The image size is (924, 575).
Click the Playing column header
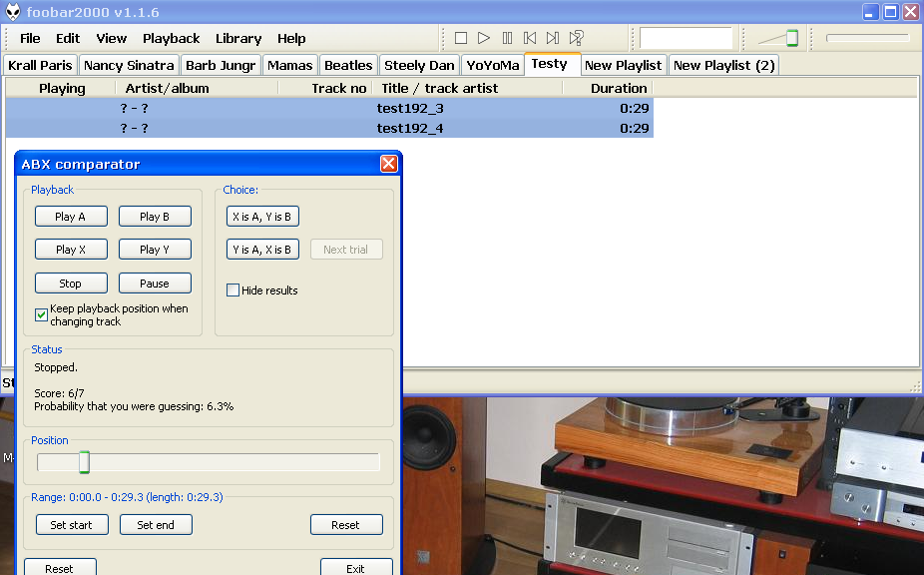tap(61, 89)
